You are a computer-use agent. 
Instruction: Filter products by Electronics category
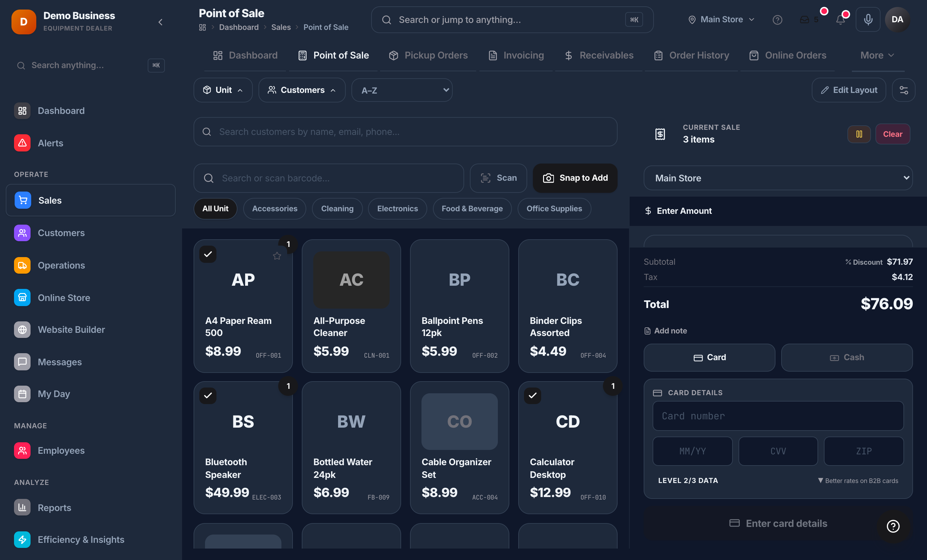pos(397,208)
